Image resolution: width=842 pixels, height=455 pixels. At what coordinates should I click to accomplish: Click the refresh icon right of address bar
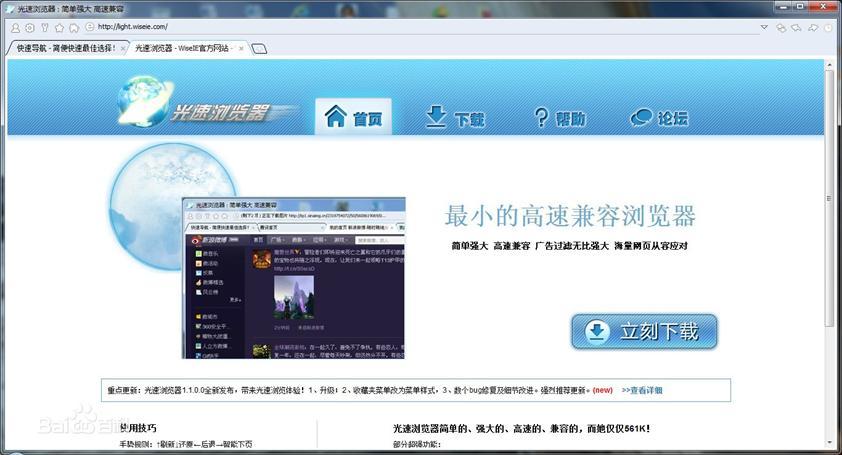coord(781,27)
